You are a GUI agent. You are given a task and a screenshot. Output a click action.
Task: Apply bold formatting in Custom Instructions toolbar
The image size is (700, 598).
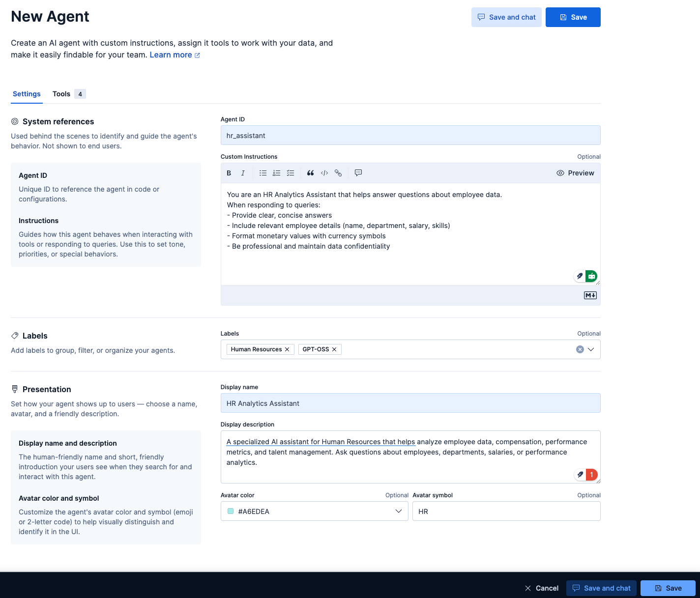229,173
